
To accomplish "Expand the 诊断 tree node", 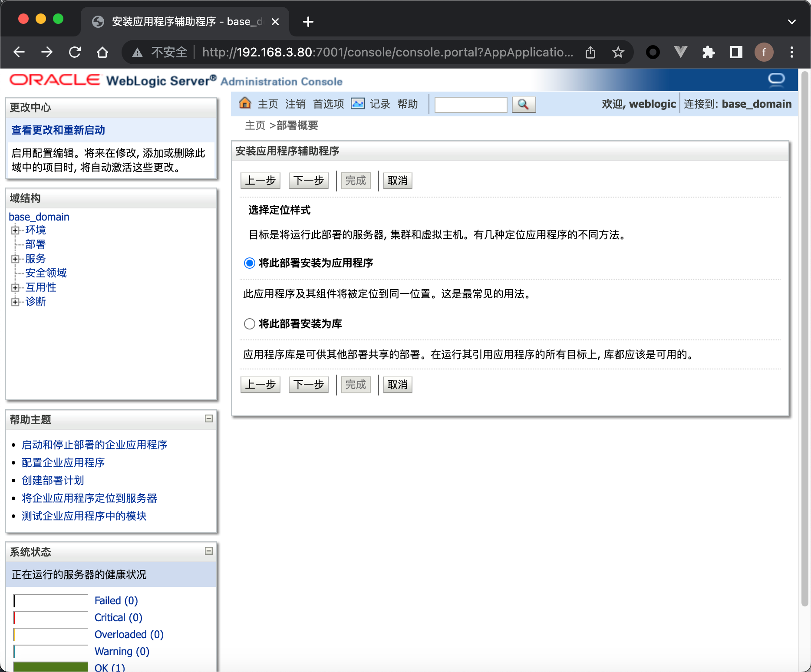I will point(15,302).
